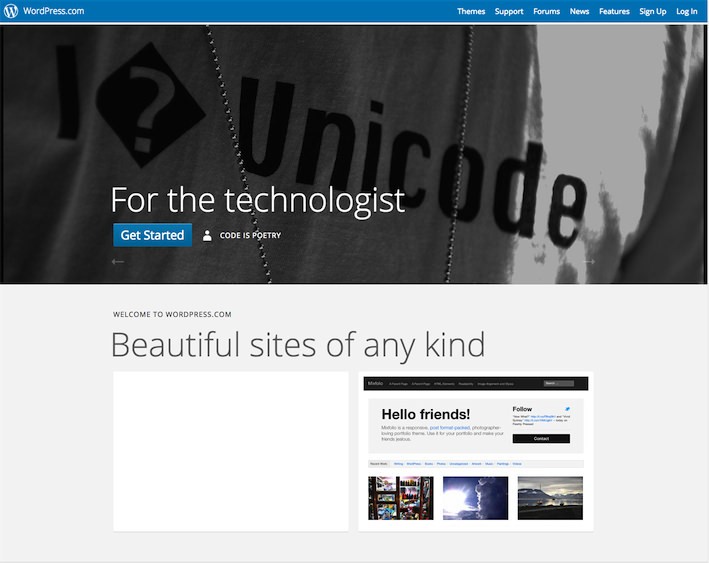Image resolution: width=709 pixels, height=563 pixels.
Task: Open the blank theme preview card
Action: (x=231, y=451)
